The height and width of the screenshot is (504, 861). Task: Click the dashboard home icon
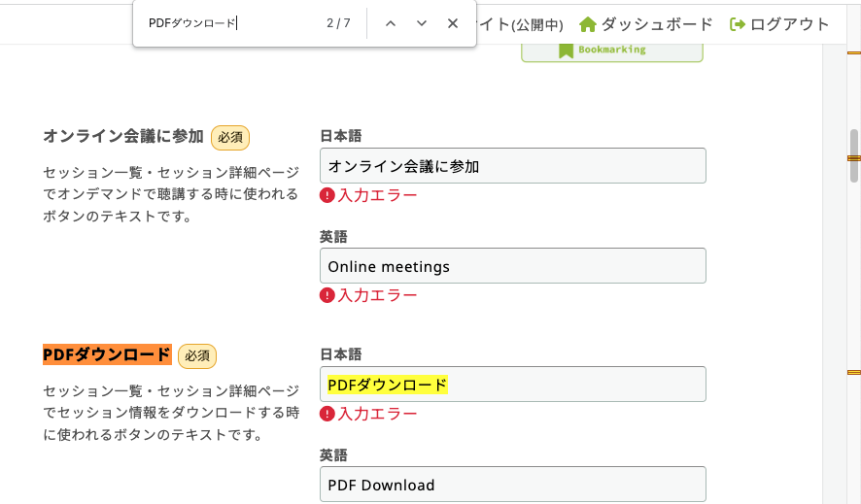coord(588,24)
